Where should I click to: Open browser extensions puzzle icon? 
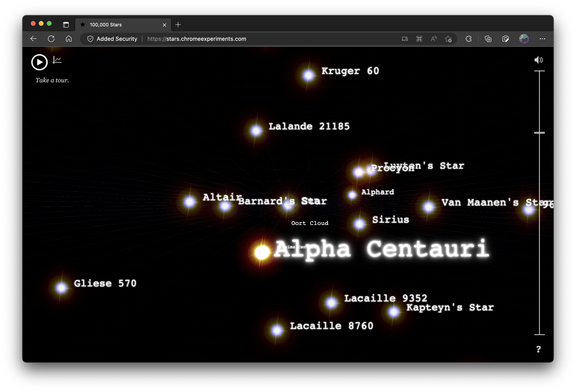point(468,39)
